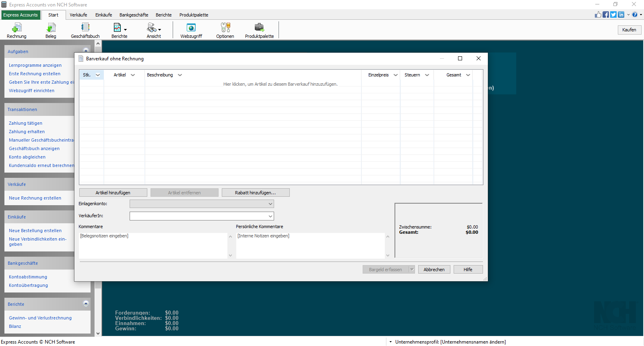
Task: Click the Hilfe button in dialog
Action: (x=468, y=270)
